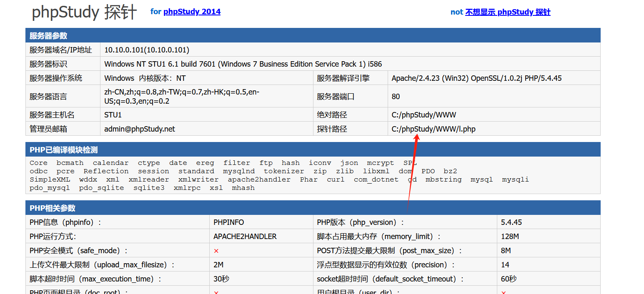Select the PHP已编译模块检测 section header

tap(64, 150)
